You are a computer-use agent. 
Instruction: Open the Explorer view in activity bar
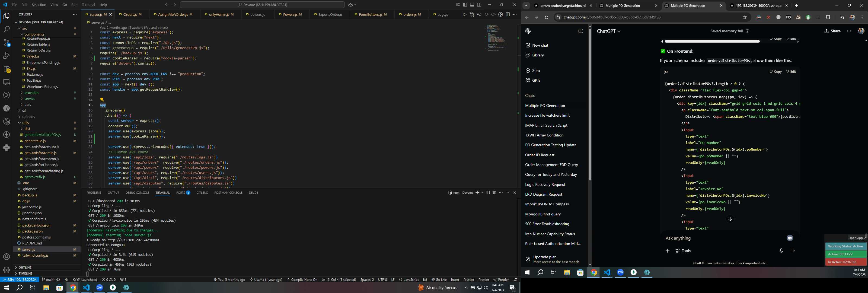pyautogui.click(x=7, y=16)
